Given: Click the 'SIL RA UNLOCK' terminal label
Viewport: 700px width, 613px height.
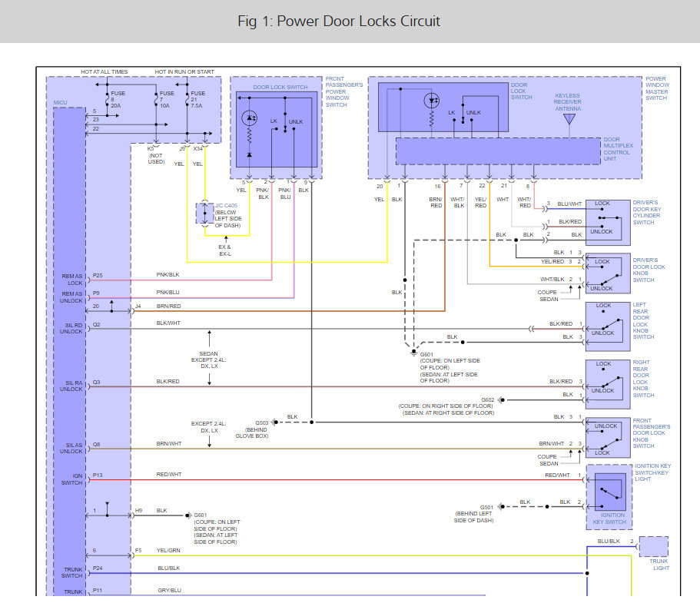Looking at the screenshot, I should 71,386.
